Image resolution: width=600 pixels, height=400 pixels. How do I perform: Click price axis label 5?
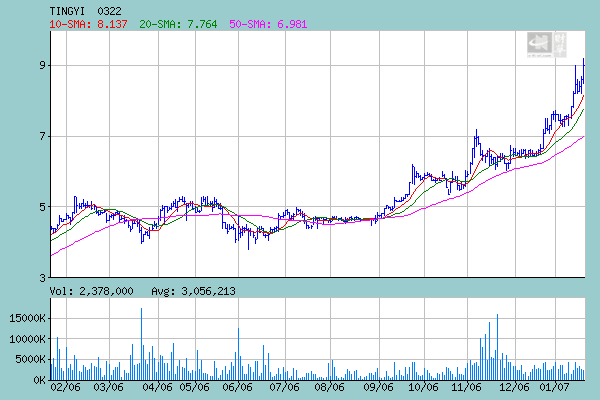click(x=42, y=207)
